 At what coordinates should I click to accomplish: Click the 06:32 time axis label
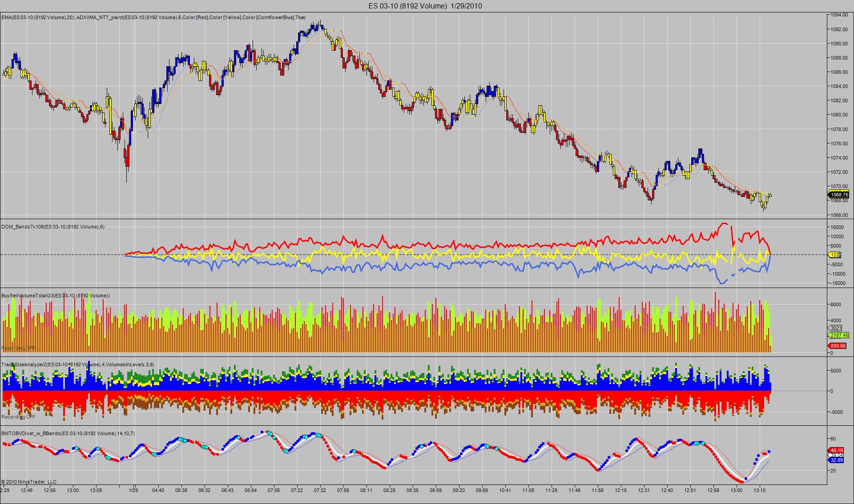205,491
